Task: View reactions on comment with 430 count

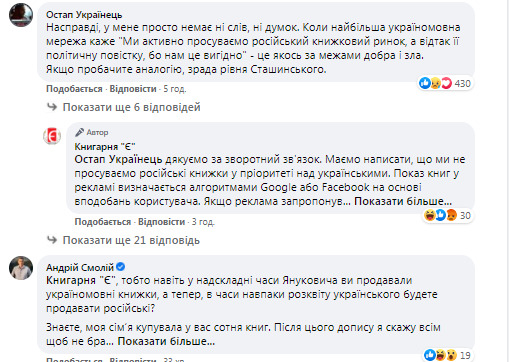Action: pos(445,83)
